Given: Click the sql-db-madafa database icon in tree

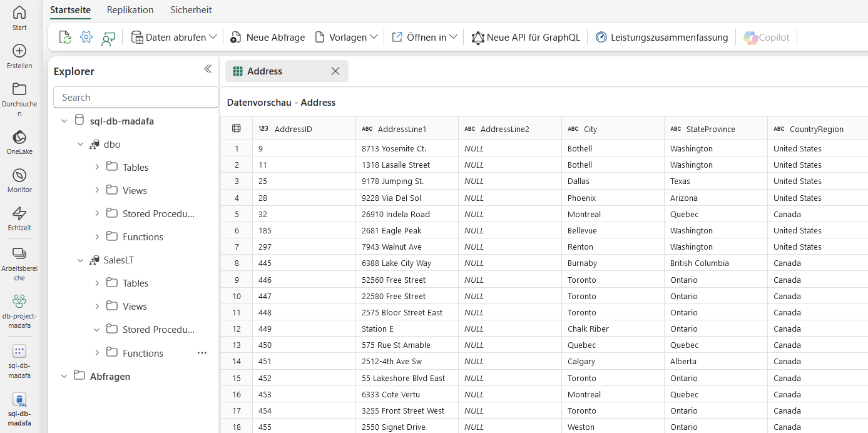Looking at the screenshot, I should 79,120.
